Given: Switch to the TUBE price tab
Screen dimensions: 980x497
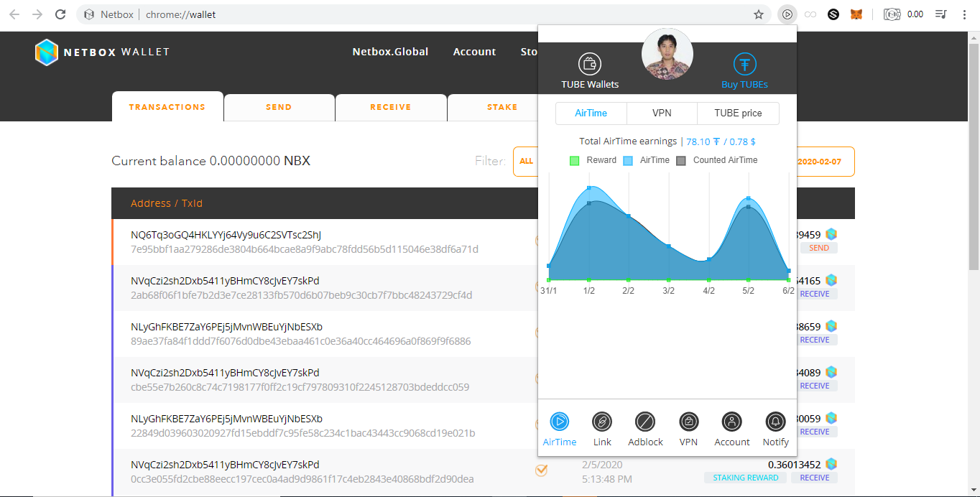Looking at the screenshot, I should coord(738,113).
